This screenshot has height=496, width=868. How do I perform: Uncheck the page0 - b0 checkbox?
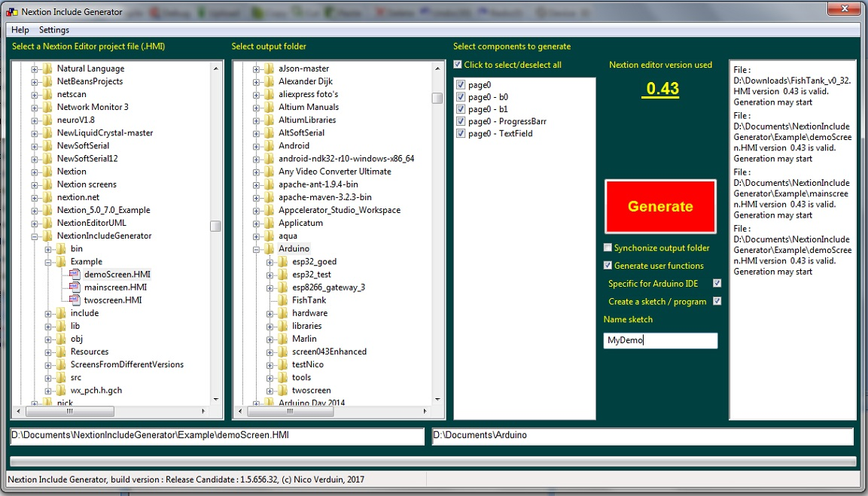pos(461,97)
